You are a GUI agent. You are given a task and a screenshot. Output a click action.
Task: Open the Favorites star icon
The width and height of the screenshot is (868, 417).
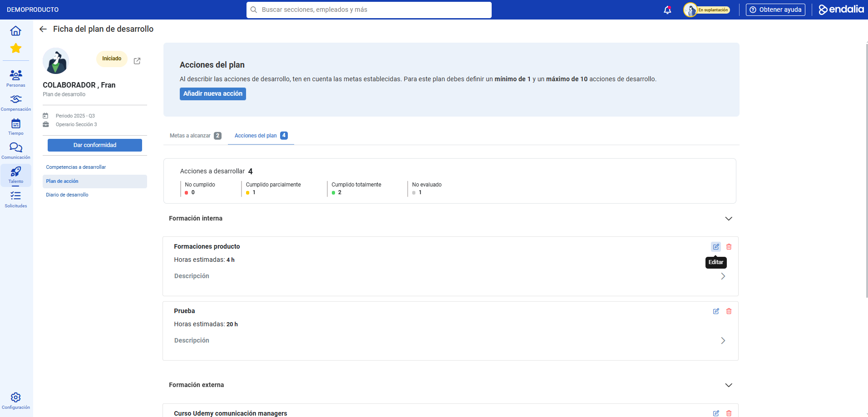[16, 48]
